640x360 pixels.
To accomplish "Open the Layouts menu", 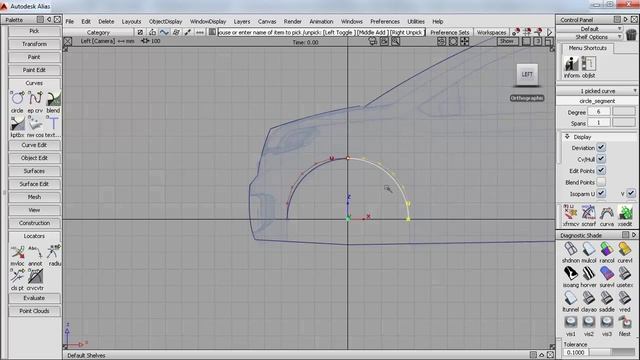I will (x=131, y=21).
